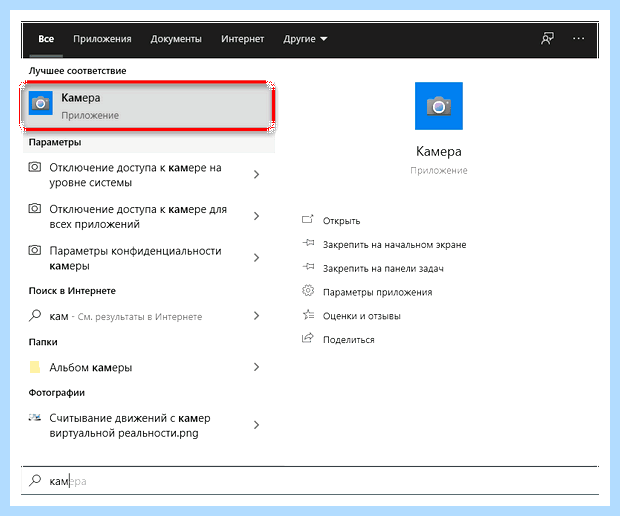The width and height of the screenshot is (620, 516).
Task: Expand arrow for Альбом камеры
Action: click(256, 367)
